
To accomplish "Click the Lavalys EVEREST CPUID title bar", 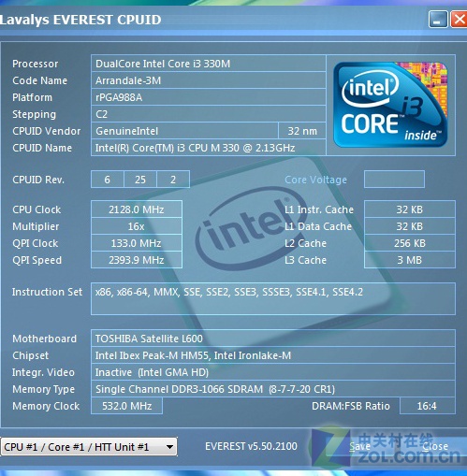I will tap(212, 20).
